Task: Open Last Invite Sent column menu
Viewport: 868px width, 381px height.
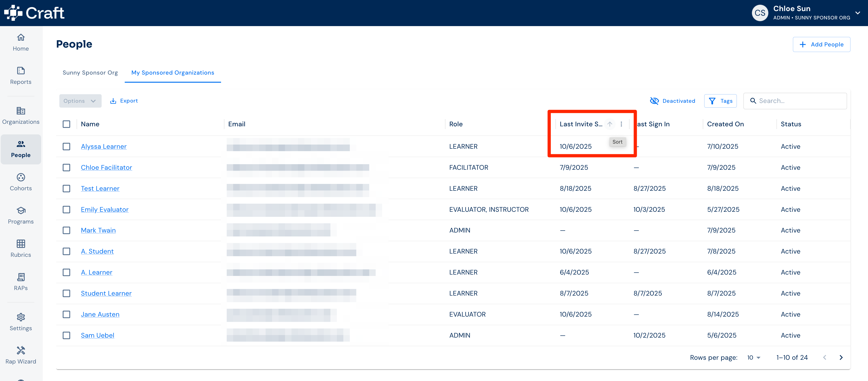Action: (621, 124)
